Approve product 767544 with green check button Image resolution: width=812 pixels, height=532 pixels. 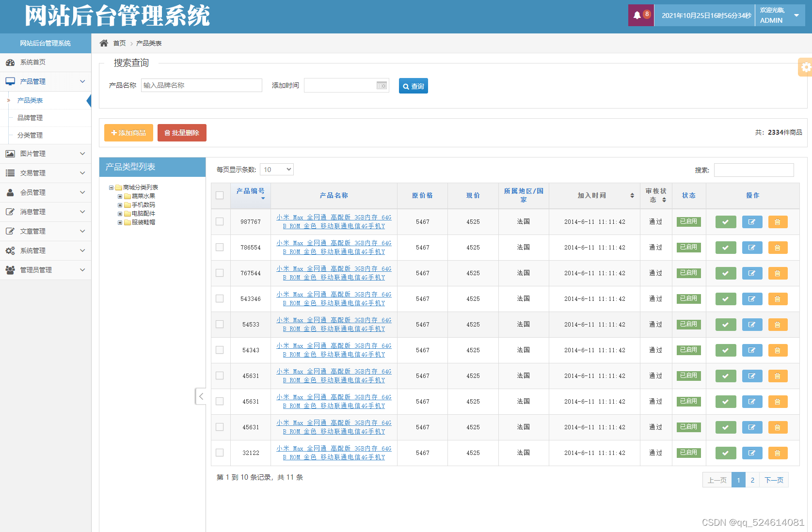coord(726,273)
